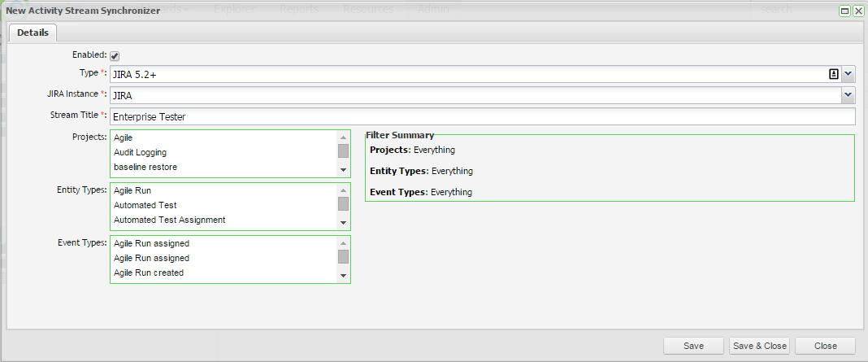
Task: Open the Type dropdown arrow
Action: tap(848, 74)
